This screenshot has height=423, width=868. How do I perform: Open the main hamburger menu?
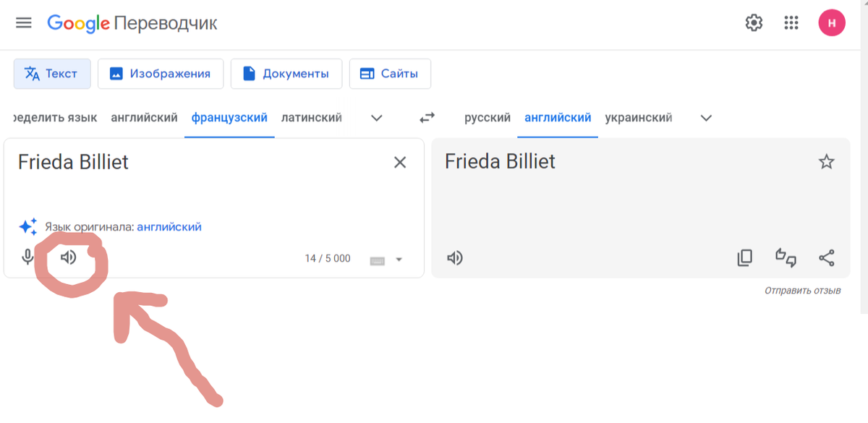click(x=24, y=23)
